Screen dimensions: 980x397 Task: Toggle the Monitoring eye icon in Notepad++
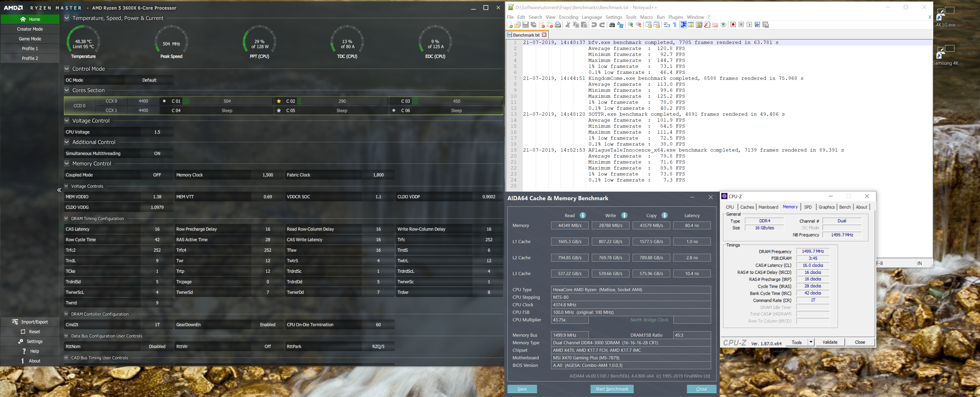point(723,25)
